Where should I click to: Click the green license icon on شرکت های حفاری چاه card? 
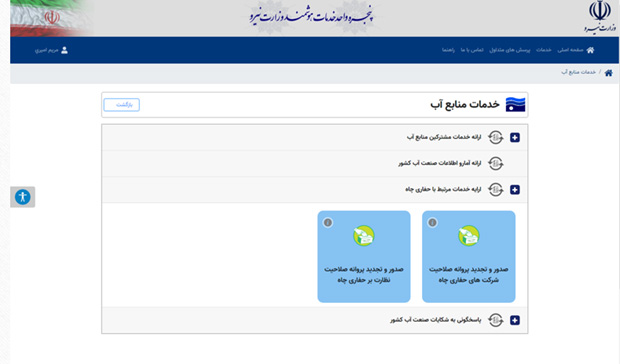click(469, 236)
